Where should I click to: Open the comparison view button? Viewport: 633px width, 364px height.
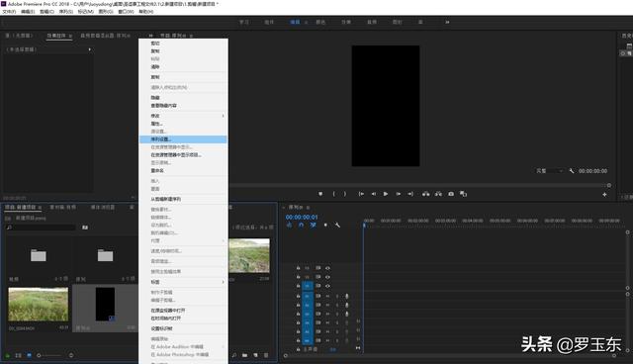pos(464,194)
